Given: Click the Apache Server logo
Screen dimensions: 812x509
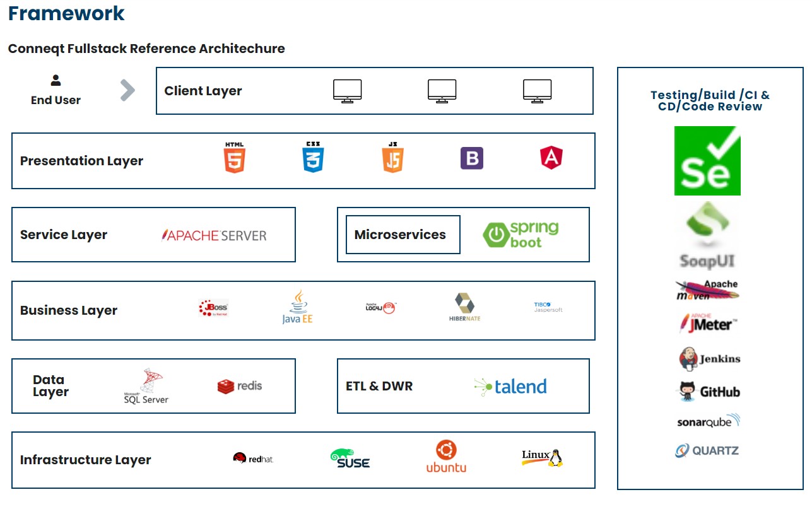Looking at the screenshot, I should 214,235.
